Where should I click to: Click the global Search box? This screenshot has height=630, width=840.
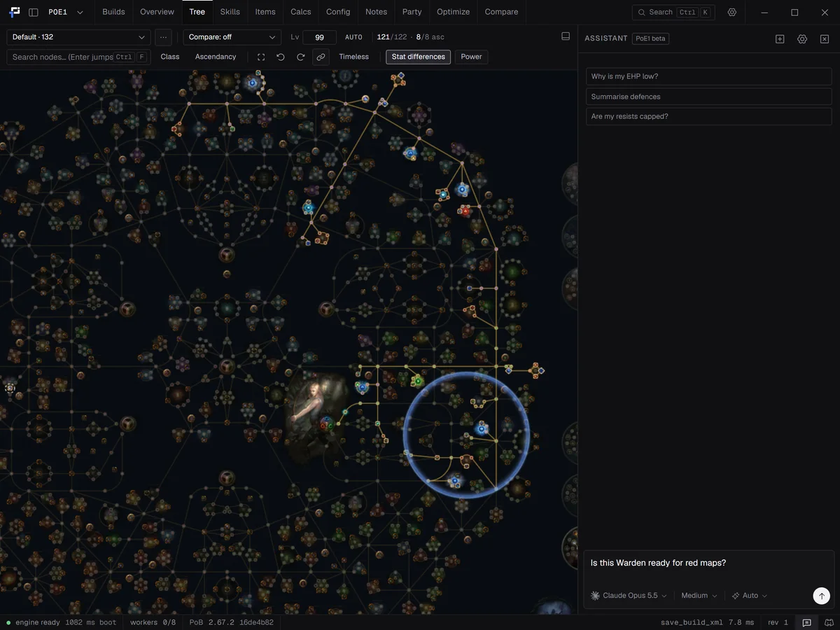click(673, 12)
